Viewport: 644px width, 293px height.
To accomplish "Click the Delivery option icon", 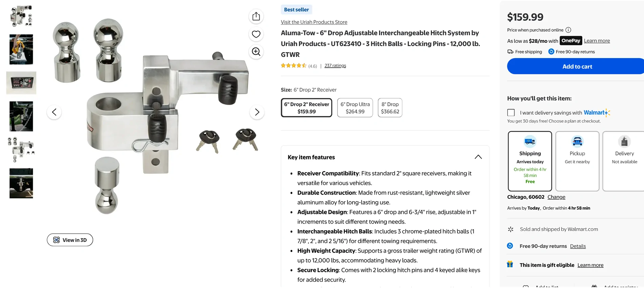I will coord(624,142).
